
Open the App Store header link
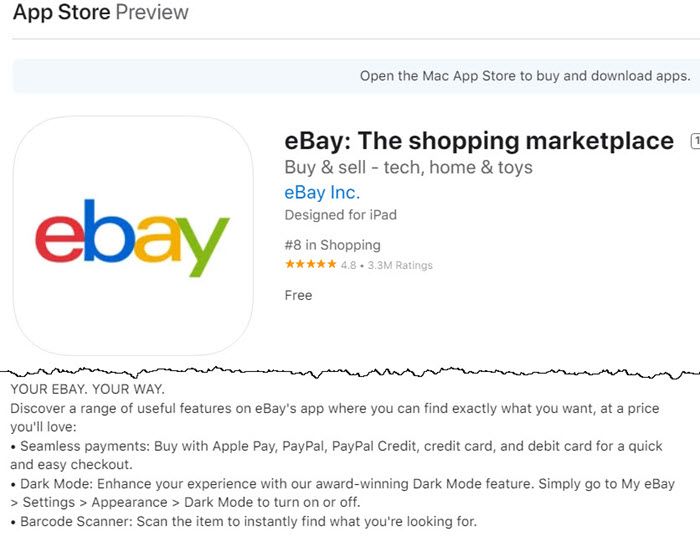[62, 12]
